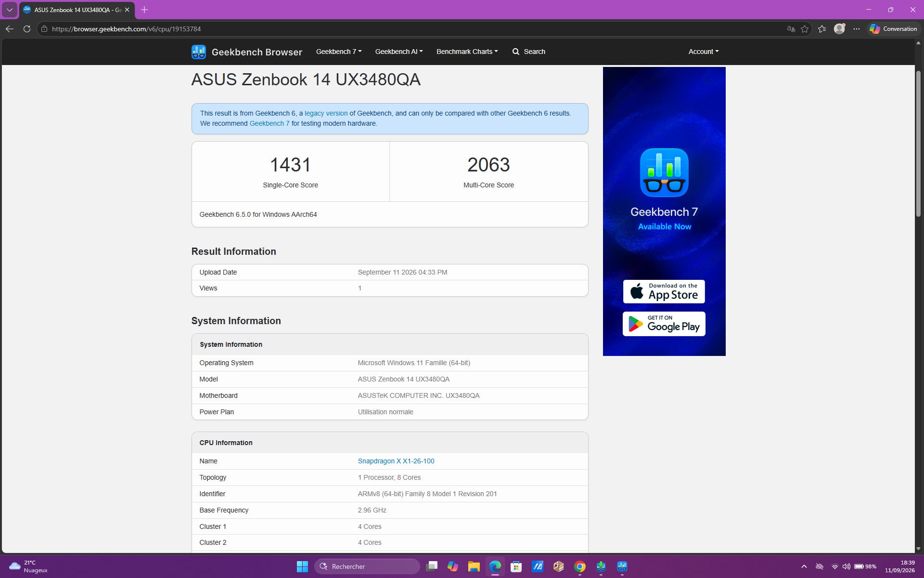Open the Favorites list panel
The height and width of the screenshot is (578, 924).
[x=822, y=29]
